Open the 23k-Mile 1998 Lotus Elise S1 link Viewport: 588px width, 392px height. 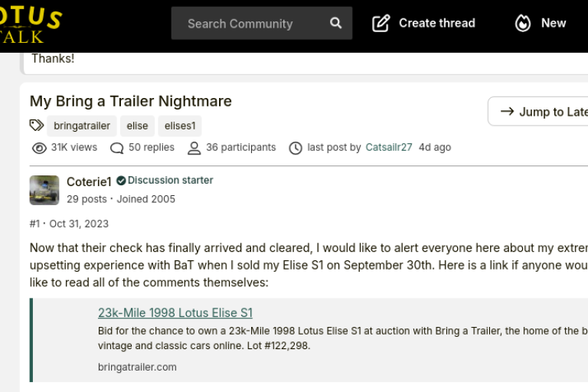click(x=175, y=312)
